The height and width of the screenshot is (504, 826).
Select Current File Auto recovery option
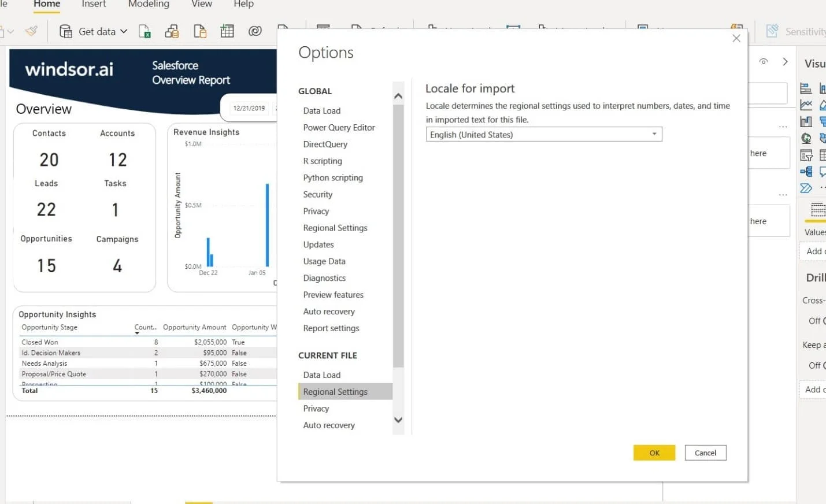pos(329,425)
